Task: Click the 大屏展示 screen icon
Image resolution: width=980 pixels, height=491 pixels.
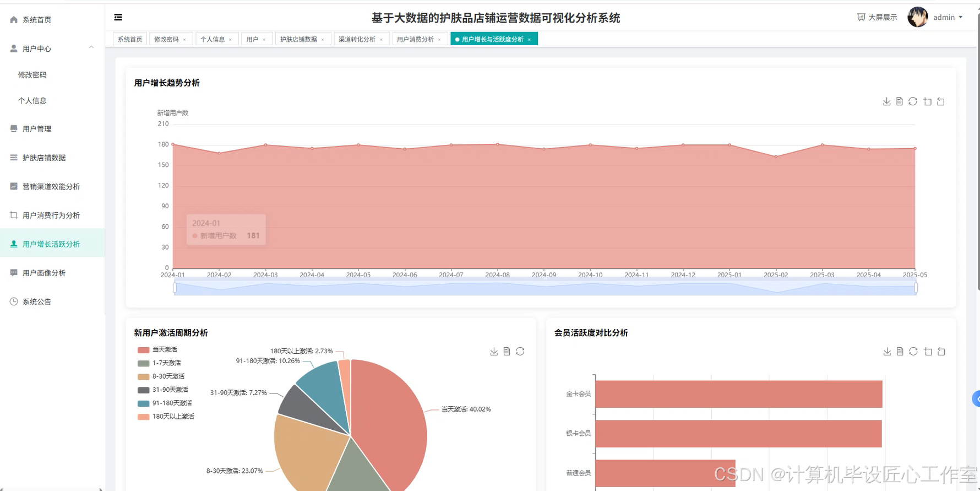Action: tap(861, 18)
